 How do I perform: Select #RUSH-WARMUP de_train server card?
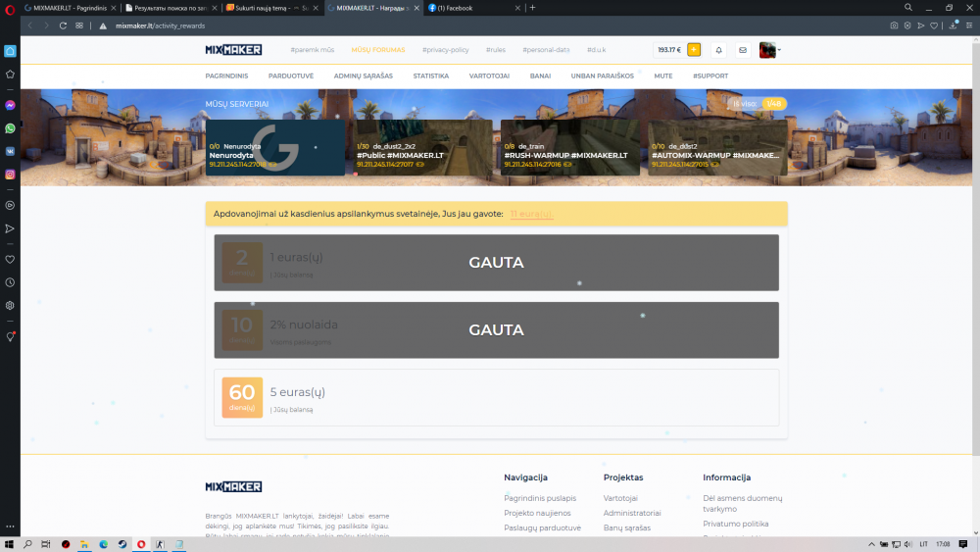point(570,147)
